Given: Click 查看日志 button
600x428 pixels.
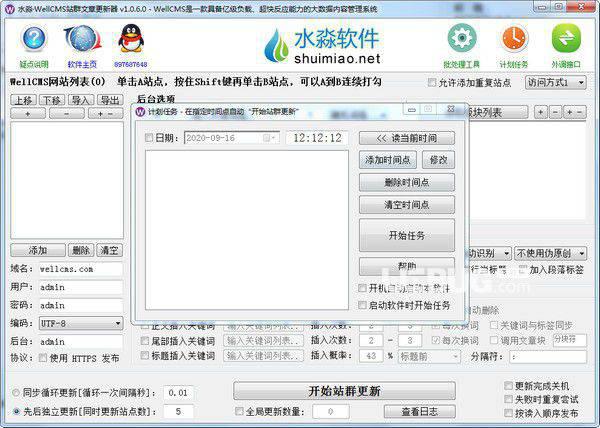Looking at the screenshot, I should (x=419, y=412).
